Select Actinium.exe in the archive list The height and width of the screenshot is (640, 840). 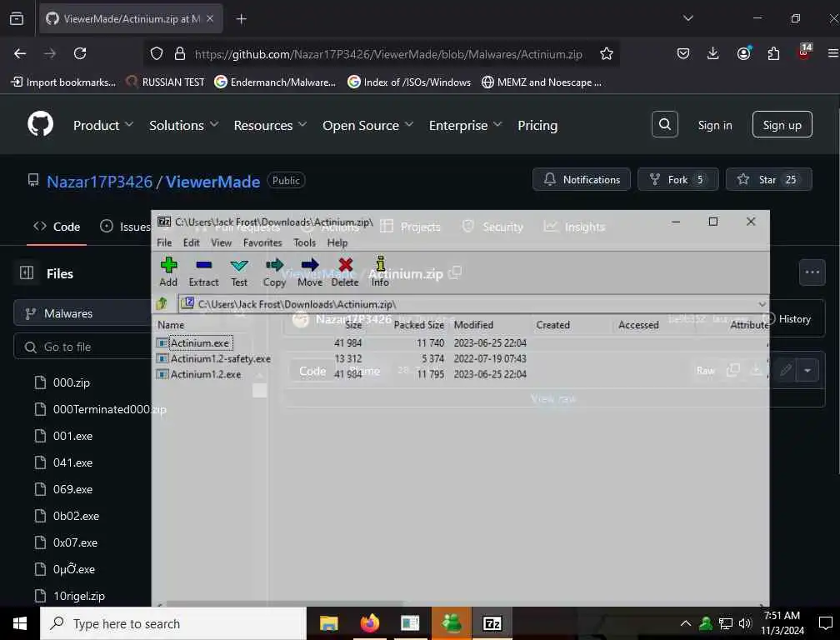(200, 342)
